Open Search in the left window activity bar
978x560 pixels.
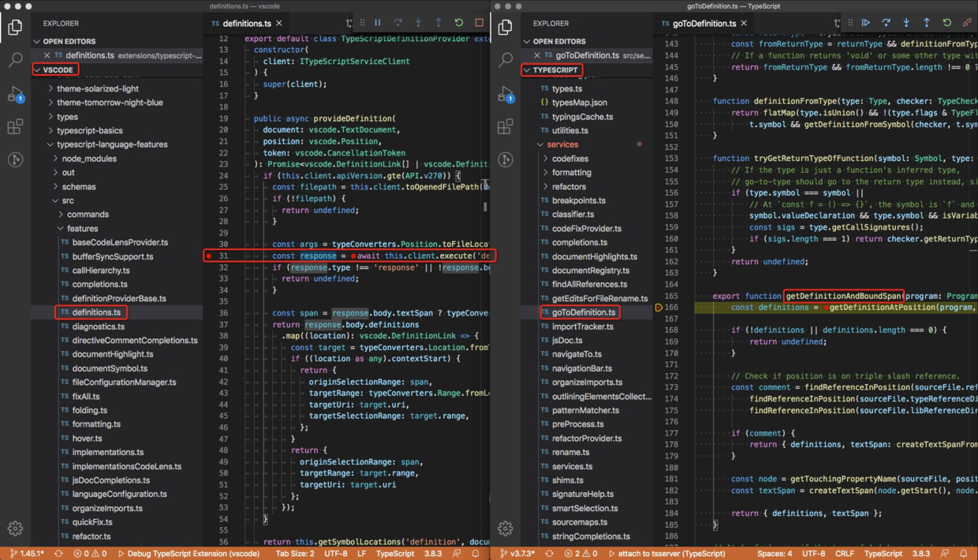[15, 60]
